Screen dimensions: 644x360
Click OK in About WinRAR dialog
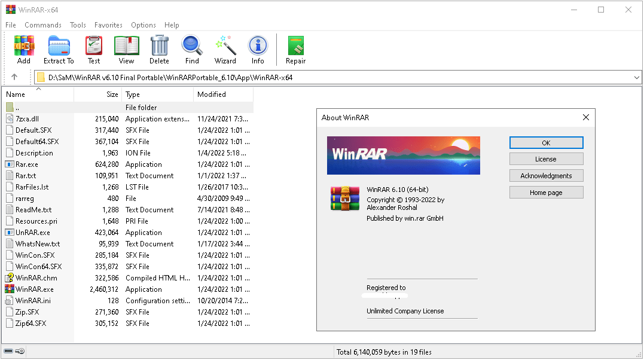[x=547, y=142]
